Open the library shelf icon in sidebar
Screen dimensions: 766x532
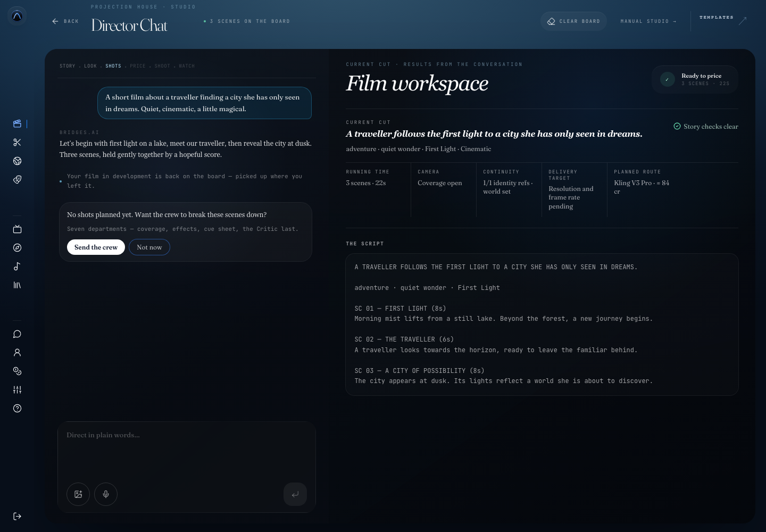tap(17, 285)
